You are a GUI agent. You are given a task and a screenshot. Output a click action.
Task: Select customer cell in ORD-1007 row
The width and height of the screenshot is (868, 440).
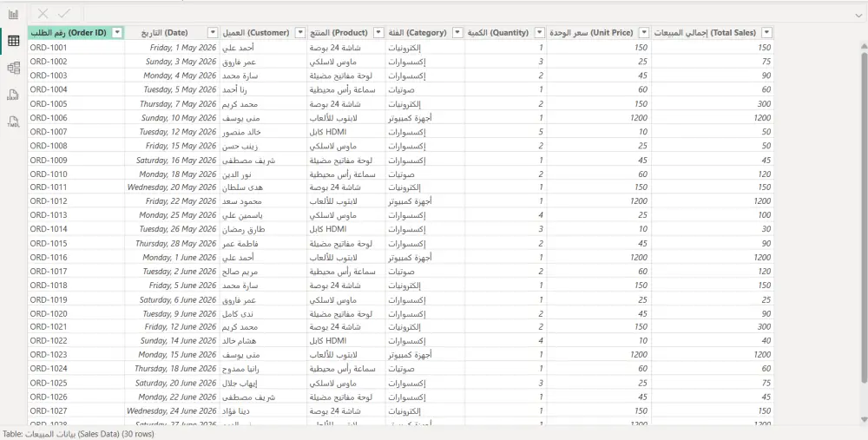point(264,132)
